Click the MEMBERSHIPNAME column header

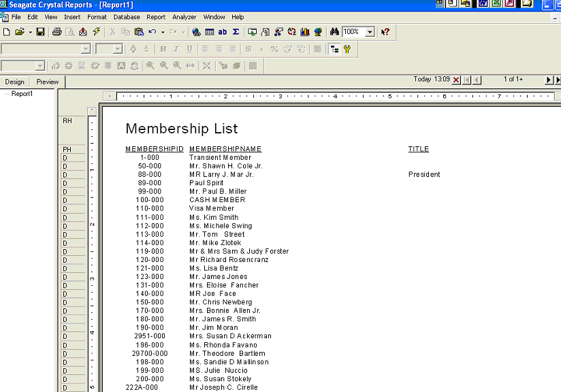tap(225, 149)
